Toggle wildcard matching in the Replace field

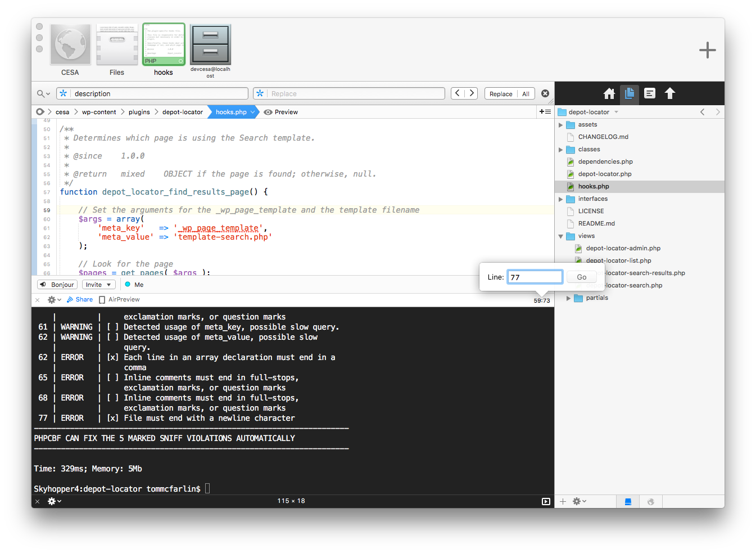(x=260, y=93)
